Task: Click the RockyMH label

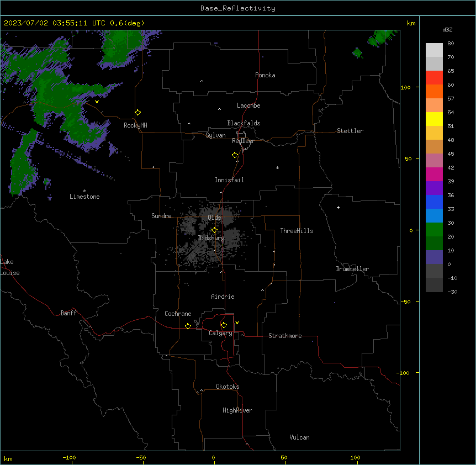Action: [x=135, y=125]
